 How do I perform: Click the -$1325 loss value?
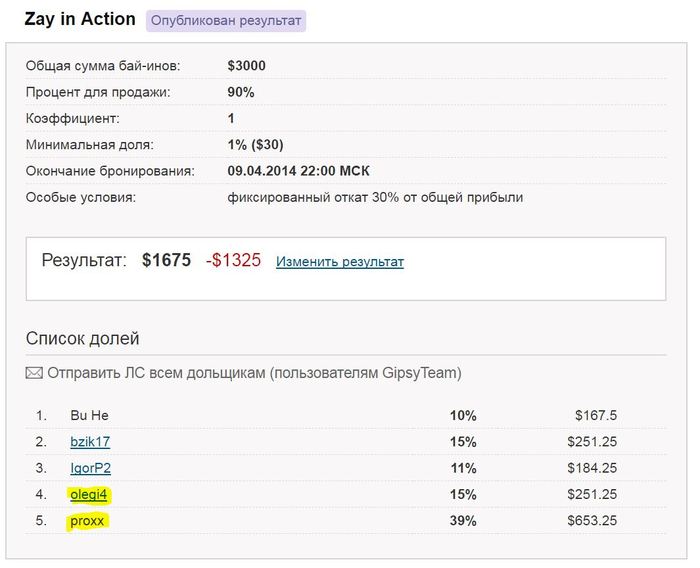click(233, 260)
